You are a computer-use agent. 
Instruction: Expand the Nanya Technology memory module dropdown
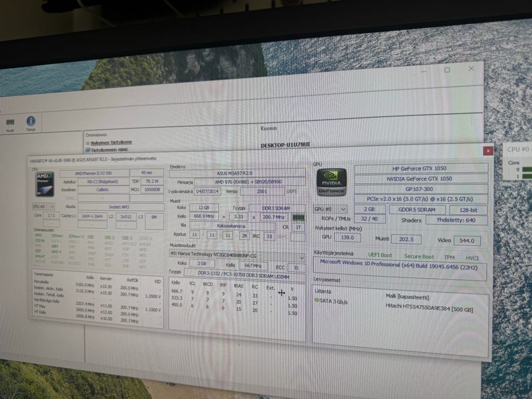[x=237, y=256]
